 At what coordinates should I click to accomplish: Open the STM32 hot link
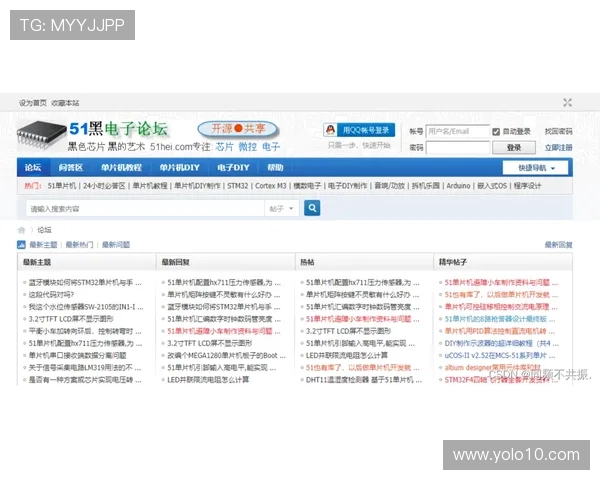(x=238, y=186)
